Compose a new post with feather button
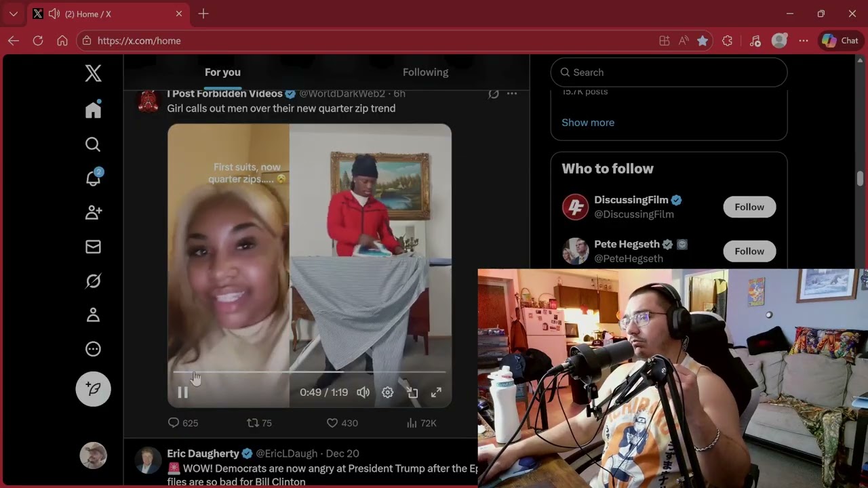The width and height of the screenshot is (868, 488). click(x=93, y=389)
